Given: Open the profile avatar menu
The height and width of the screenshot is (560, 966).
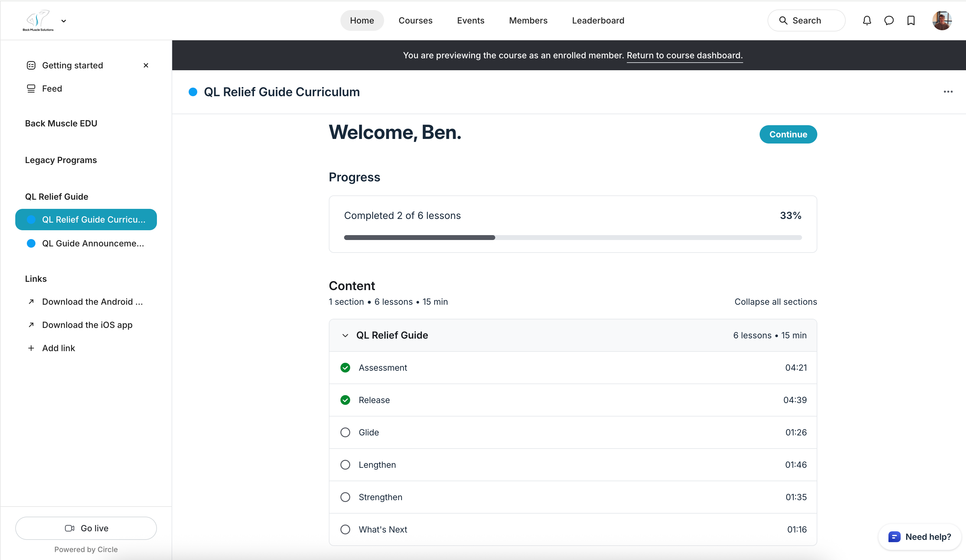Looking at the screenshot, I should 942,20.
